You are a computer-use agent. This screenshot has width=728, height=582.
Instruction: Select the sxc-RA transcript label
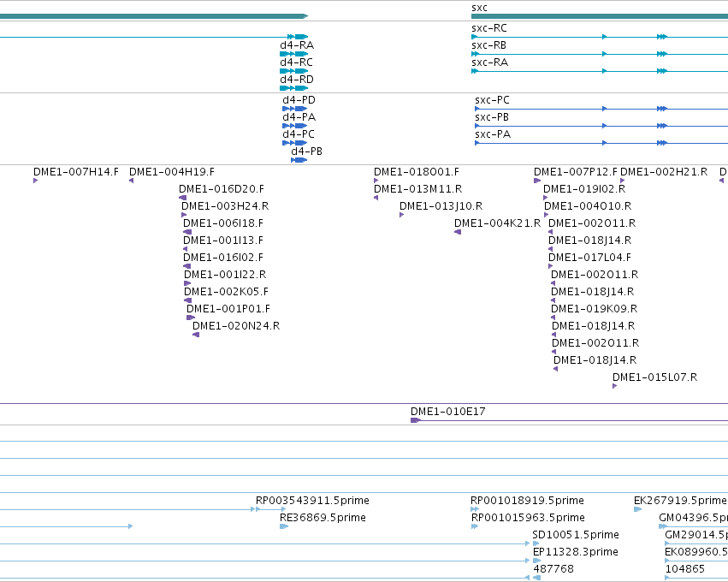(x=489, y=62)
